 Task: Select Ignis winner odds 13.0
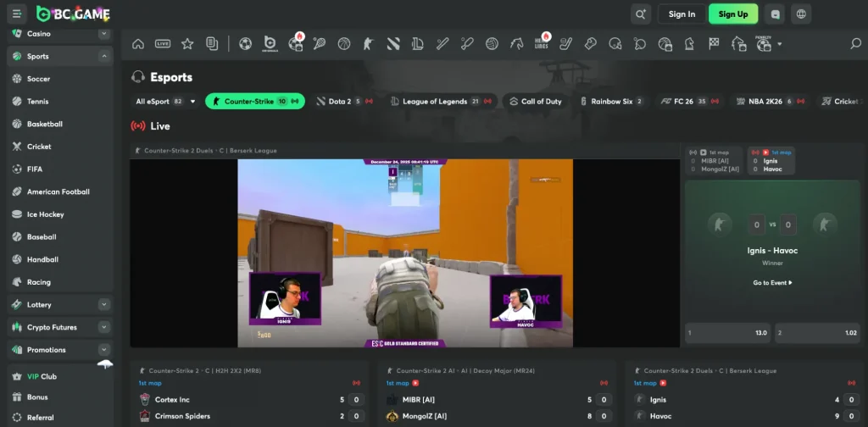(727, 333)
